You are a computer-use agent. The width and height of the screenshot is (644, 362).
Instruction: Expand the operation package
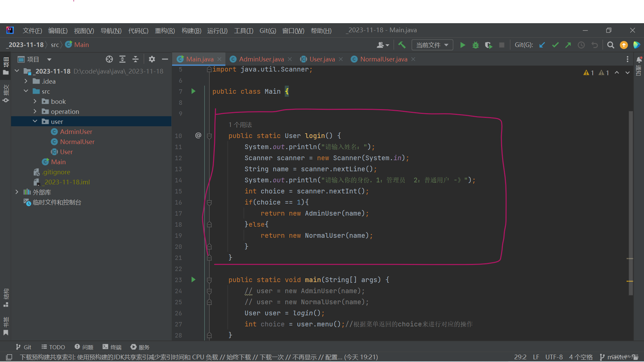(x=35, y=111)
